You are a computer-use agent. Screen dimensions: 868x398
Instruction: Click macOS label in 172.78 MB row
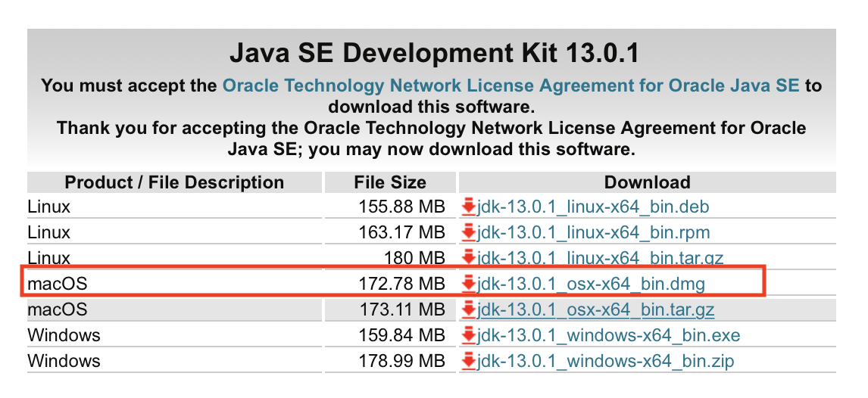[58, 285]
